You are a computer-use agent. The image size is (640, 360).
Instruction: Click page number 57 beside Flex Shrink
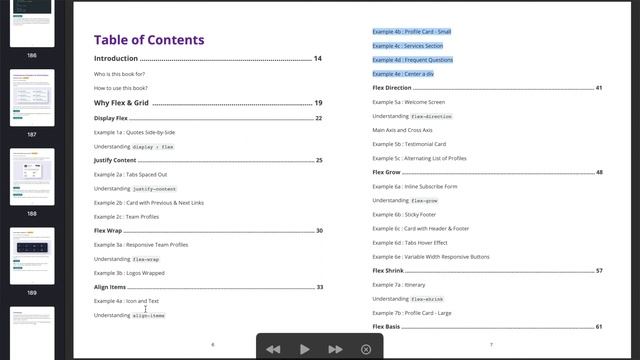(599, 271)
